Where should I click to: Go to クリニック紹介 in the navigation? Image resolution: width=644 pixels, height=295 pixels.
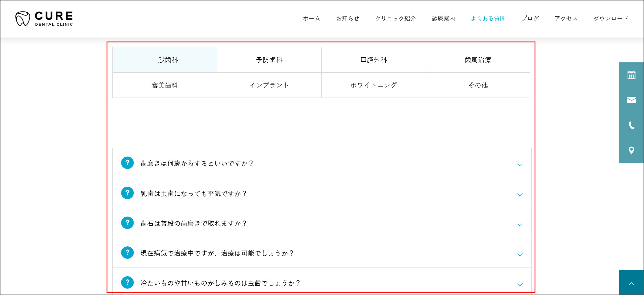tap(395, 18)
